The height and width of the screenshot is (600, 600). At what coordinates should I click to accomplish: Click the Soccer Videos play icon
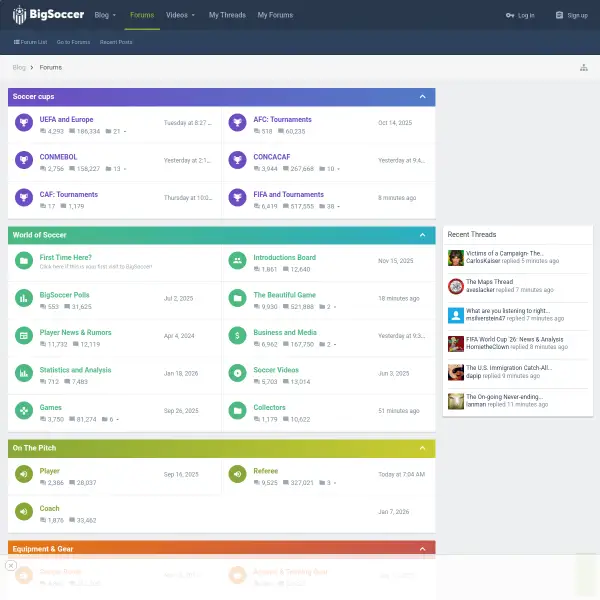(237, 373)
